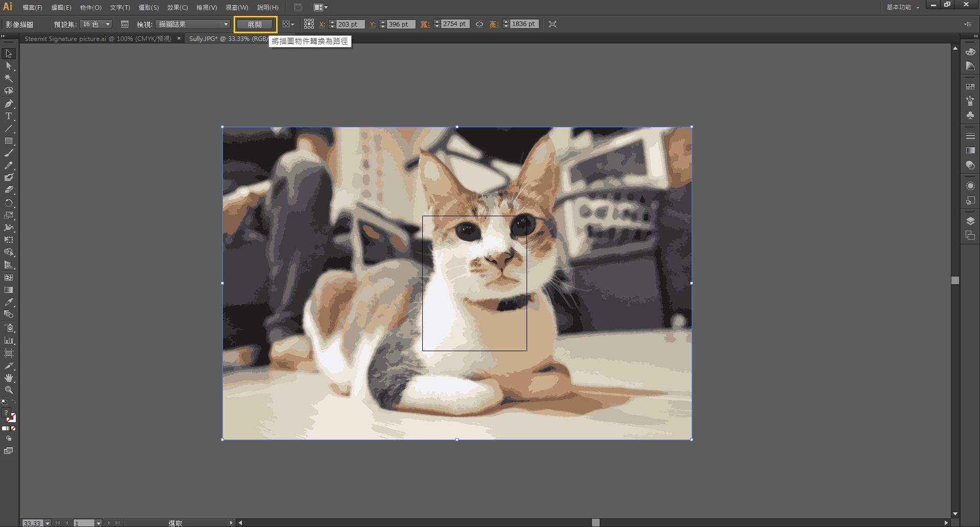This screenshot has height=527, width=980.
Task: Choose the Free Transform tool
Action: pos(9,240)
